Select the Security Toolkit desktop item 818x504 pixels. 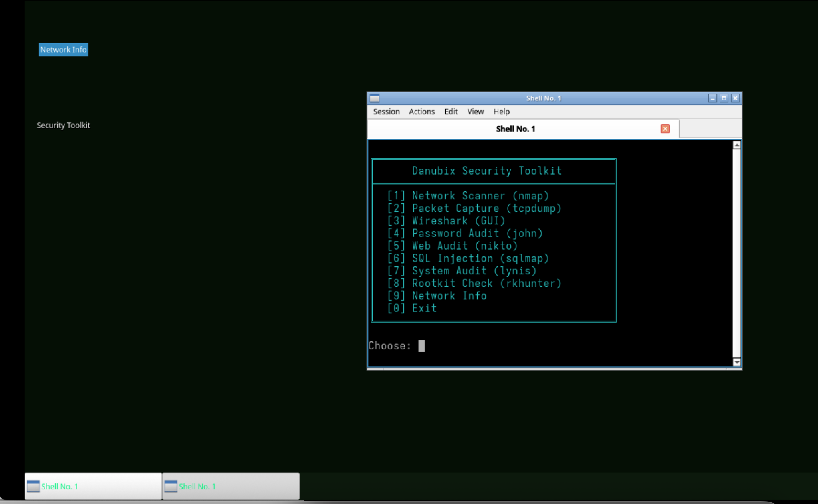(63, 125)
